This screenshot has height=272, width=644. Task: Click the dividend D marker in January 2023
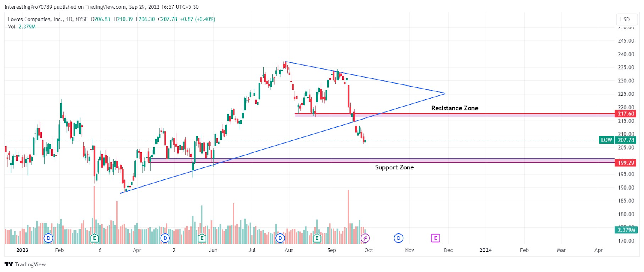click(48, 238)
